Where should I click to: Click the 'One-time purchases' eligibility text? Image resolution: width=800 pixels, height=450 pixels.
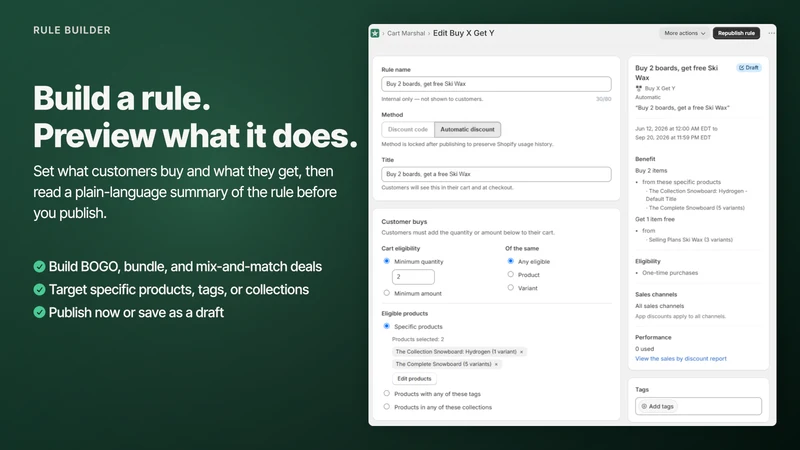[670, 273]
